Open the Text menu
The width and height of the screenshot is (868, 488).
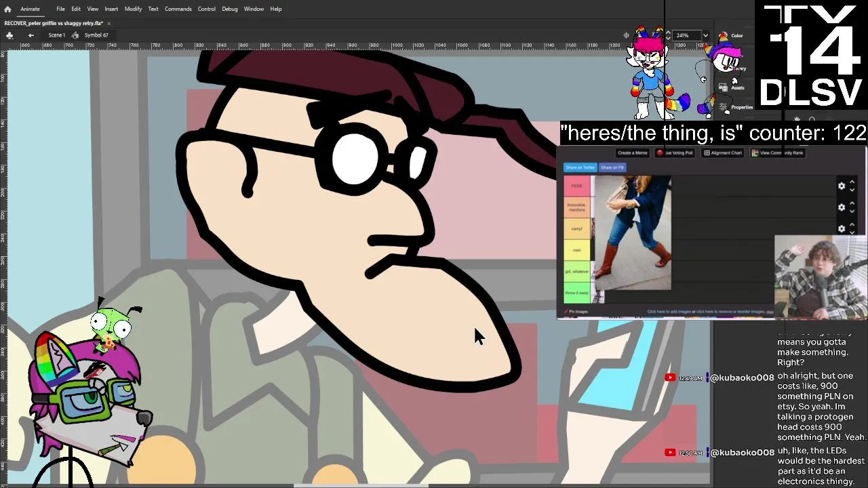pos(153,9)
